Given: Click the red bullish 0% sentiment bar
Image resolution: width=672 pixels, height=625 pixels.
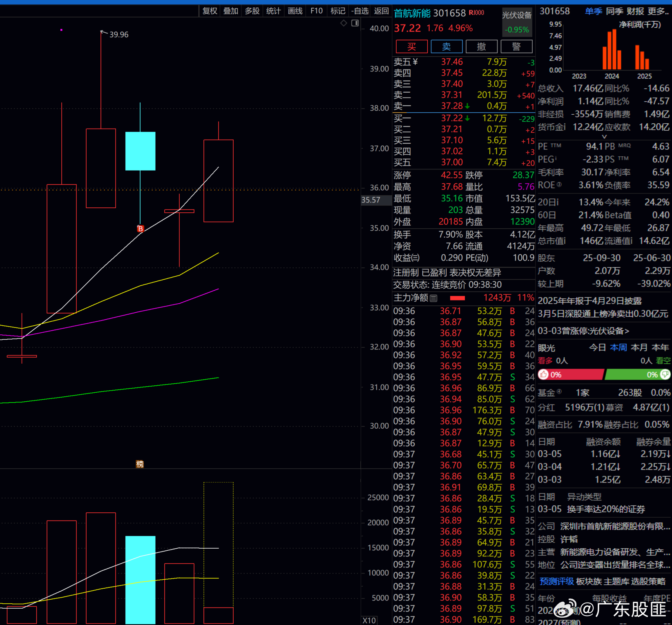Looking at the screenshot, I should [571, 374].
